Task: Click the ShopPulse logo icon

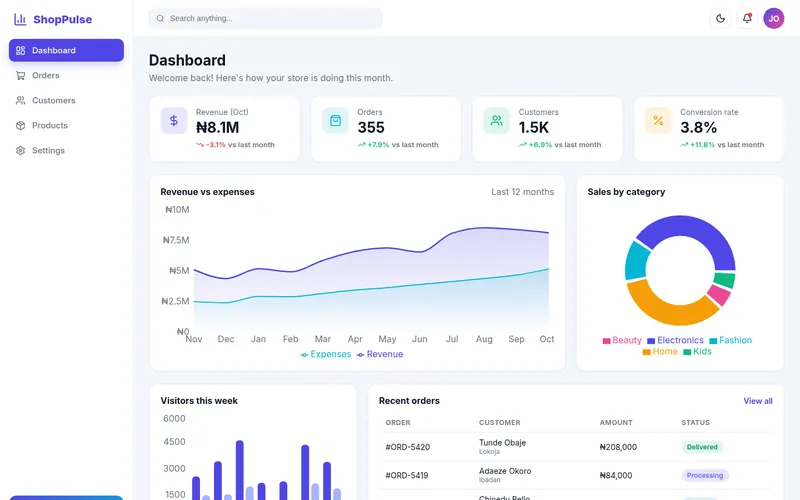Action: point(20,19)
